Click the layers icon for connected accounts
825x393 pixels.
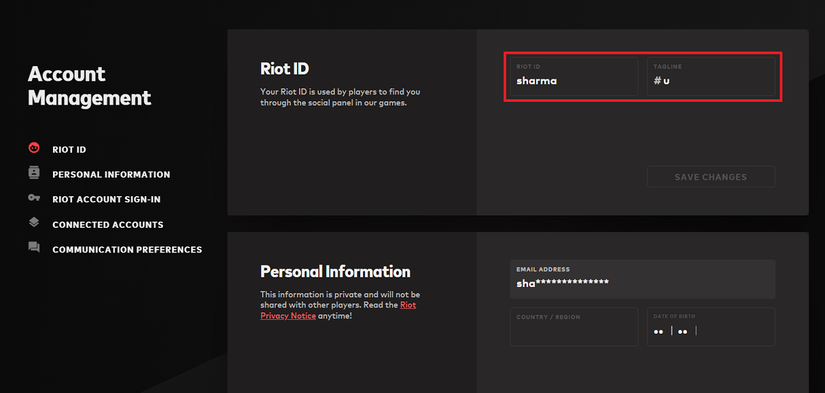pos(34,223)
